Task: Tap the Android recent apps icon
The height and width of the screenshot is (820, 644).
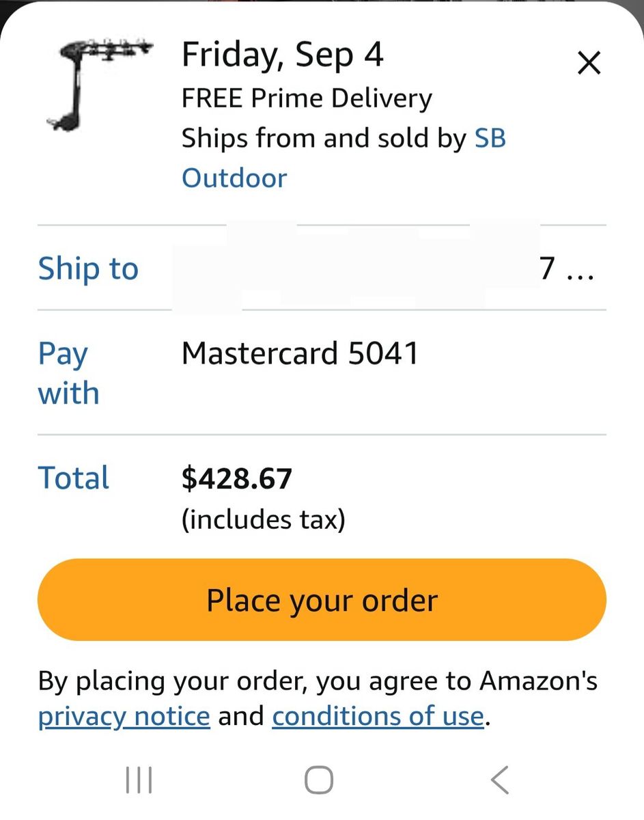Action: point(139,780)
